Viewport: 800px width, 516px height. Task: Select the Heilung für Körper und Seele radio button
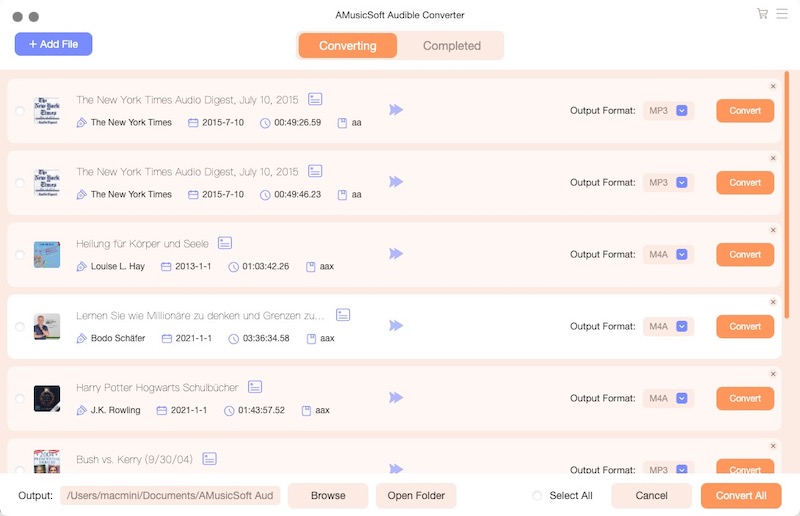pyautogui.click(x=19, y=255)
